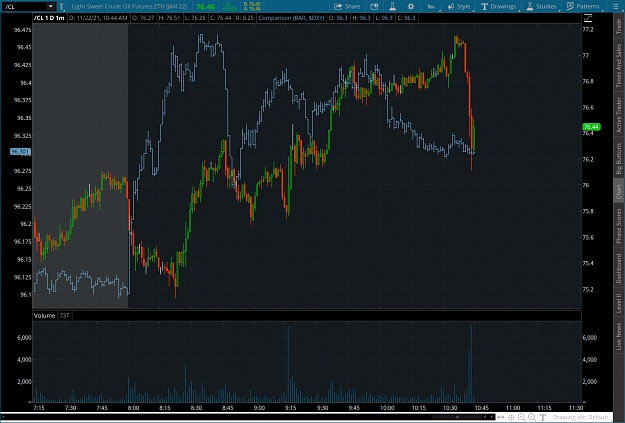This screenshot has width=625, height=423.
Task: Open the Times And Sales side tab
Action: coord(619,65)
